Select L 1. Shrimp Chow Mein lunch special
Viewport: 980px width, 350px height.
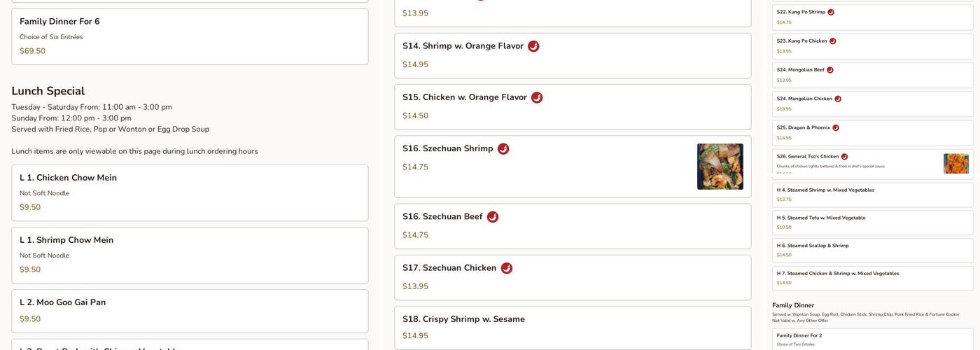point(190,255)
